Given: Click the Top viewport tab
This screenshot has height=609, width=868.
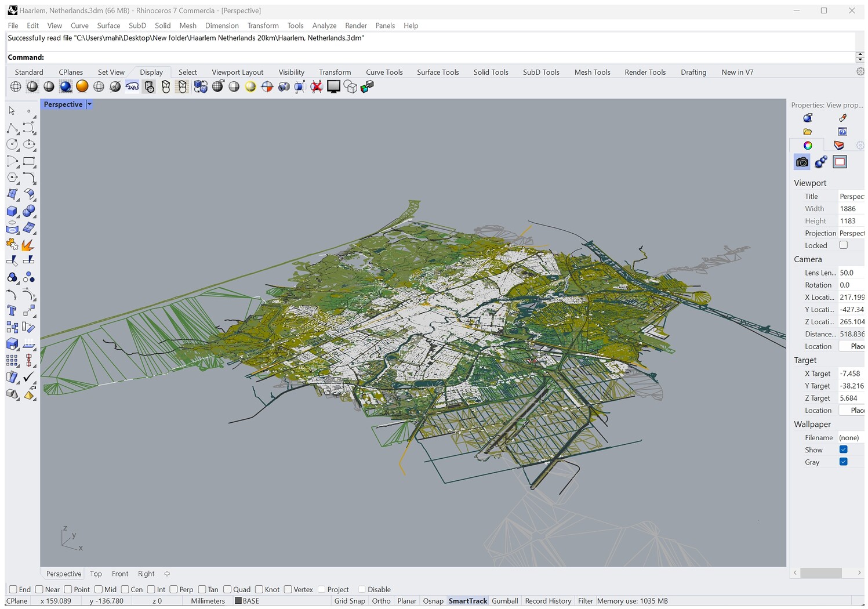Looking at the screenshot, I should (96, 574).
